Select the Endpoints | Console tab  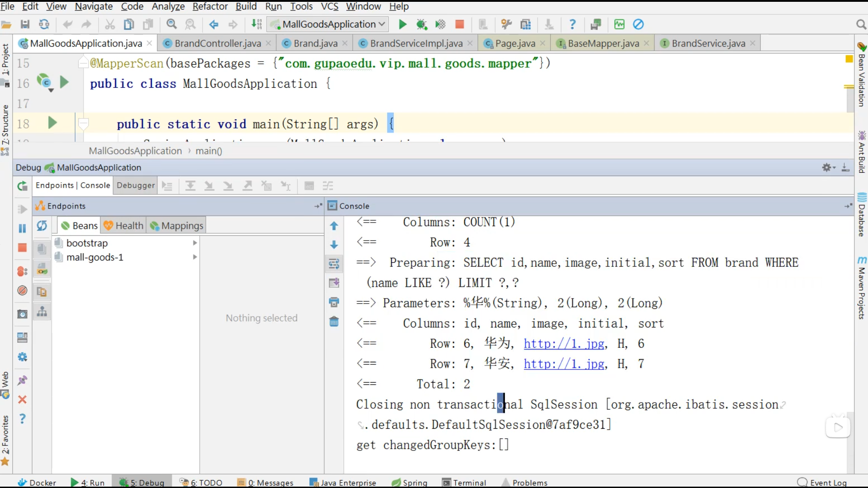(73, 185)
